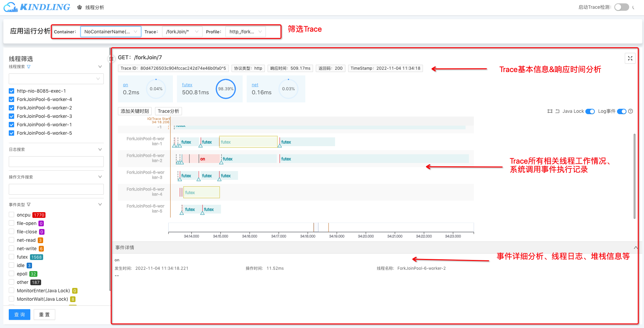This screenshot has width=644, height=328.
Task: Collapse the 日志搜索 section chevron
Action: 100,149
